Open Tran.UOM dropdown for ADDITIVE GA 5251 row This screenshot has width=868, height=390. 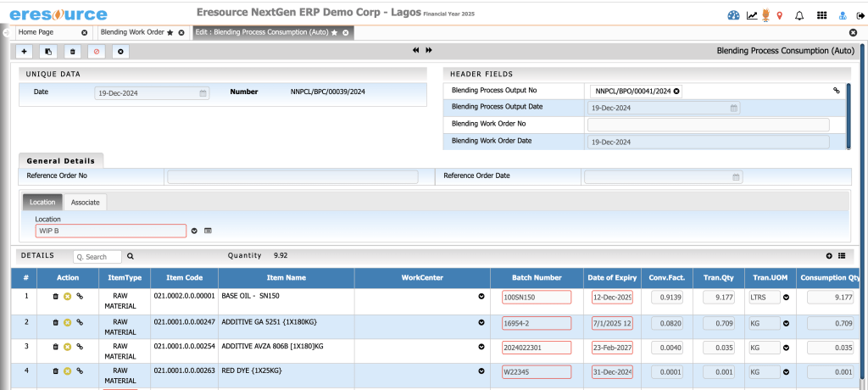tap(786, 323)
